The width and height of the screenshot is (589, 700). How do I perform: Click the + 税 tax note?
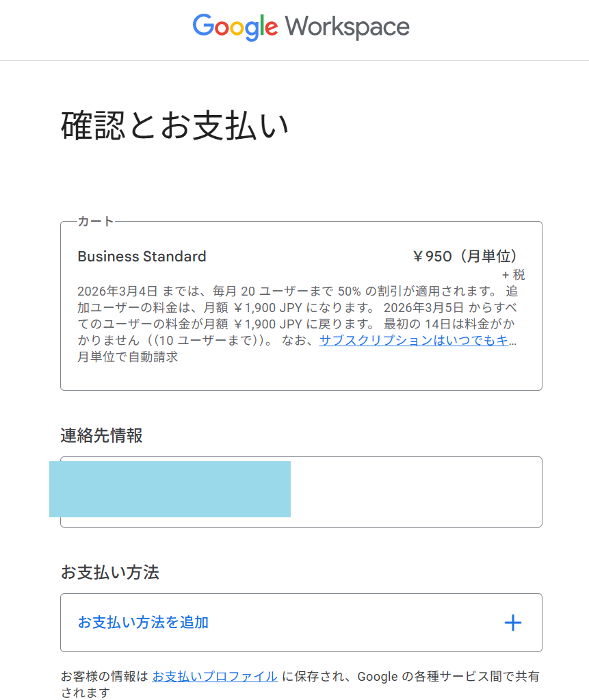513,275
